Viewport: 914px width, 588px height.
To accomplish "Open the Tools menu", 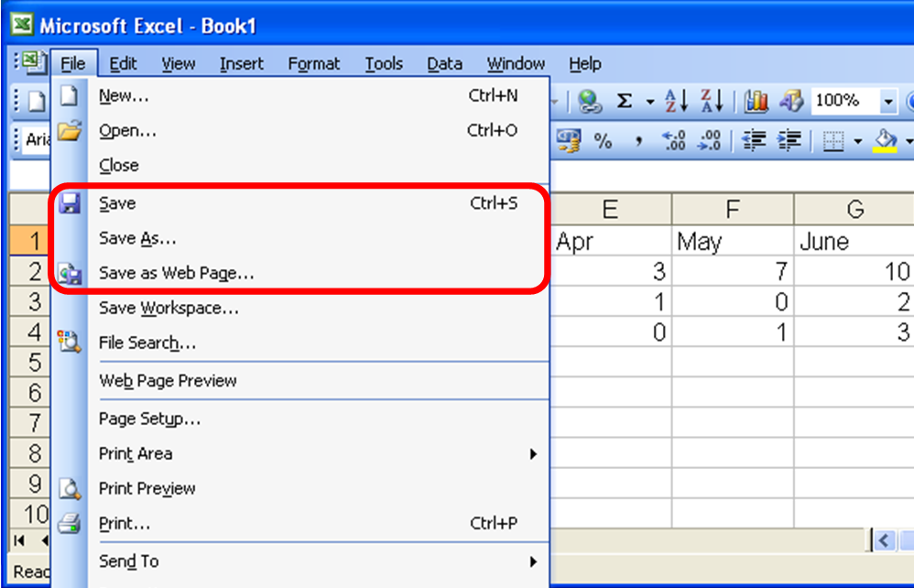I will (x=384, y=63).
